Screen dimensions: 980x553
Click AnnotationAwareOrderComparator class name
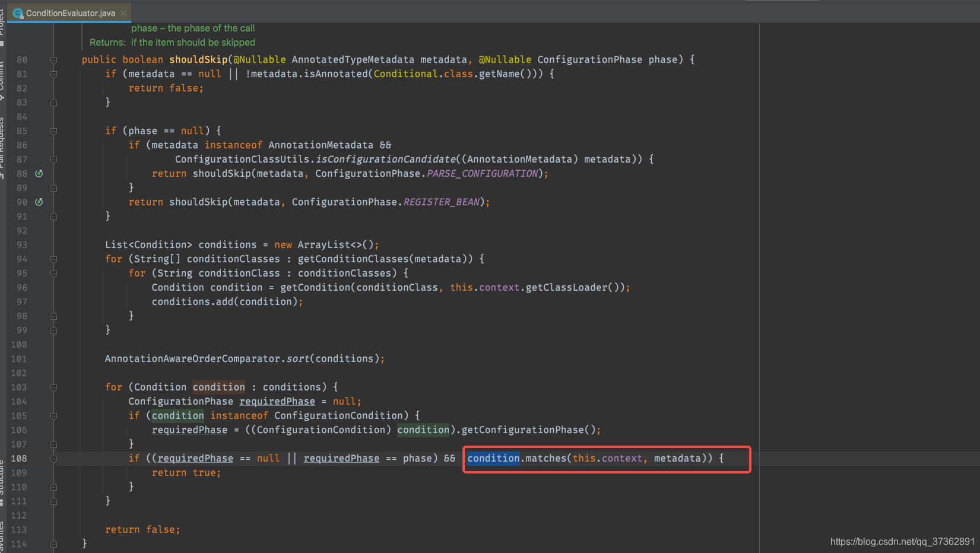click(193, 358)
